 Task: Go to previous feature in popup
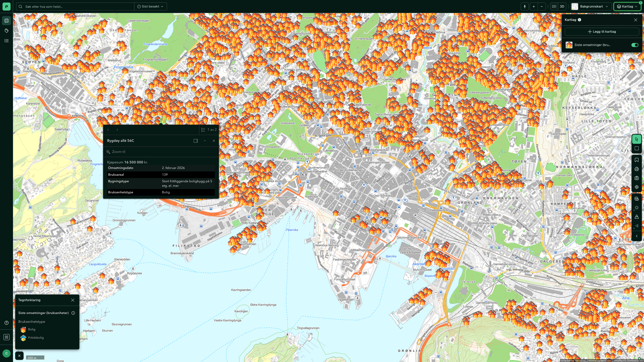point(108,130)
